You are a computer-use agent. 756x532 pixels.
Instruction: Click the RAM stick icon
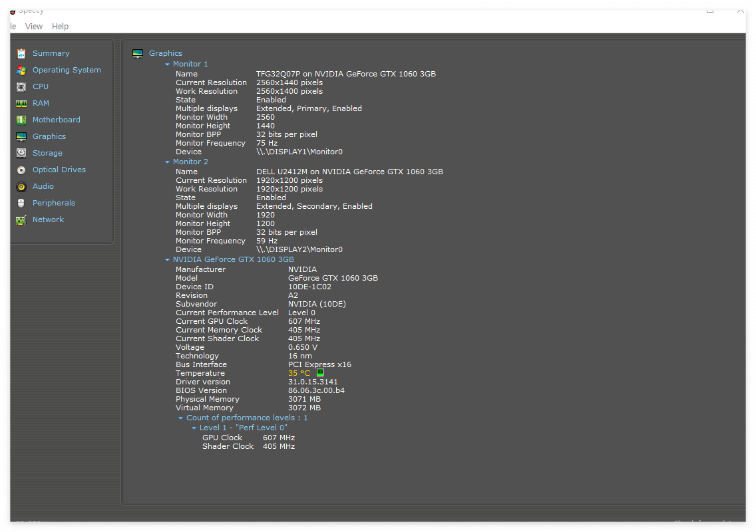click(x=21, y=104)
